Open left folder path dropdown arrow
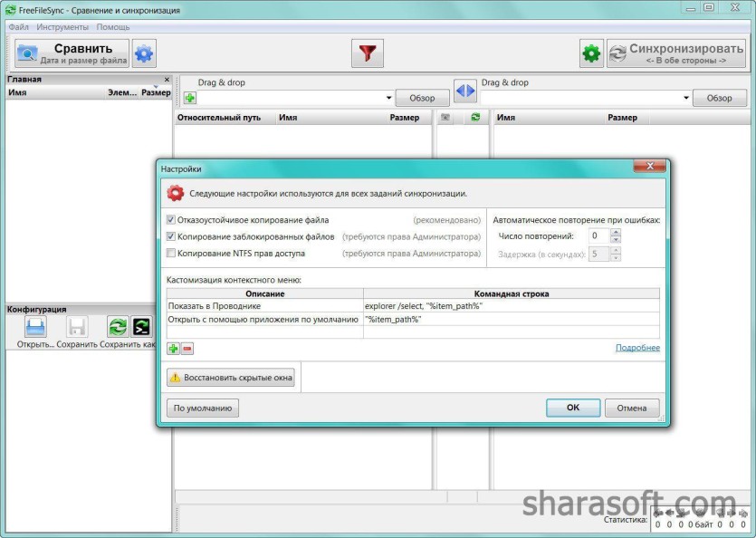The image size is (756, 538). 388,98
